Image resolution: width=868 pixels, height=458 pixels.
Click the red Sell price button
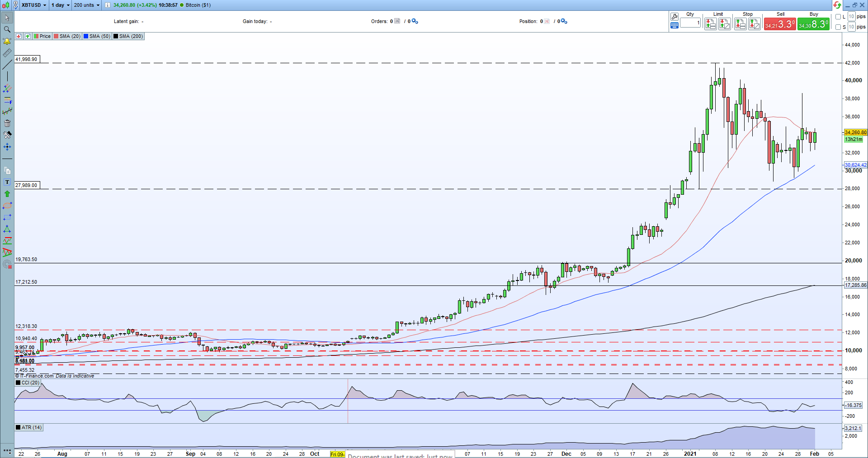click(x=780, y=24)
